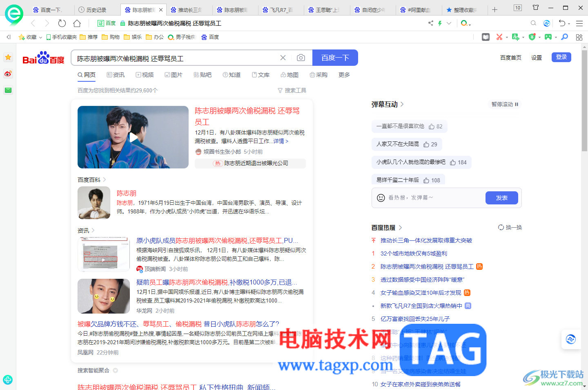Click the 百度一下 search button
This screenshot has height=390, width=588.
(x=335, y=58)
